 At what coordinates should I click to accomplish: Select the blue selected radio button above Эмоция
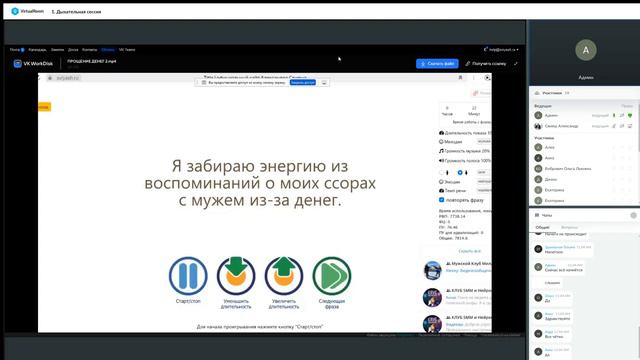point(460,173)
